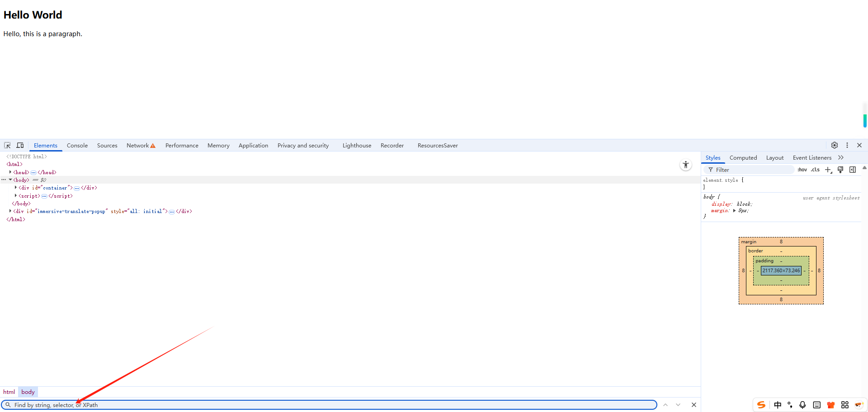Toggle the .cls element classes panel
The width and height of the screenshot is (868, 412).
[815, 170]
